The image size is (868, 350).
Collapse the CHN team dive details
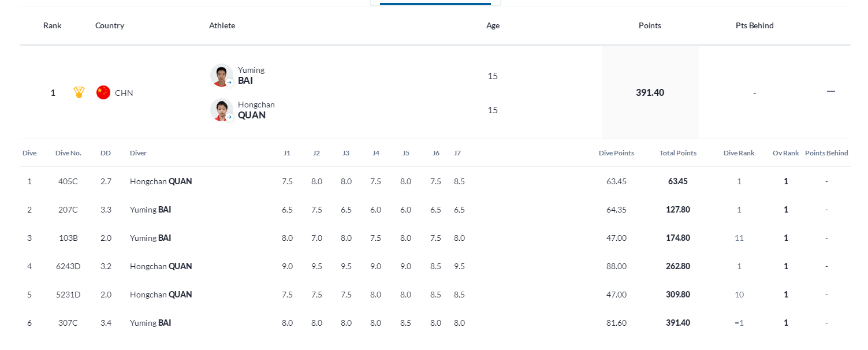click(x=831, y=91)
